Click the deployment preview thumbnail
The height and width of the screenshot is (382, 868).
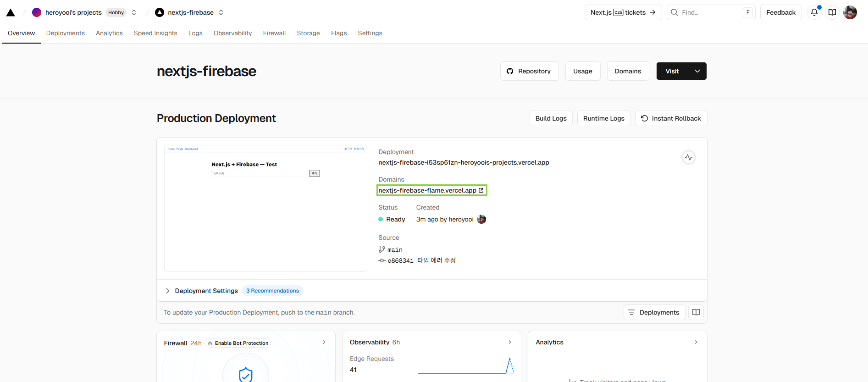(x=265, y=208)
